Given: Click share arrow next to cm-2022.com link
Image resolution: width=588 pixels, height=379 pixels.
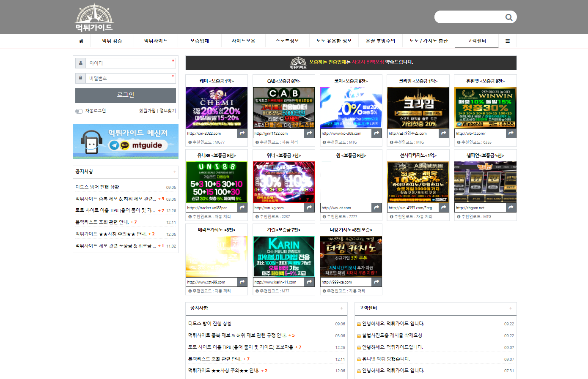Looking at the screenshot, I should click(242, 133).
